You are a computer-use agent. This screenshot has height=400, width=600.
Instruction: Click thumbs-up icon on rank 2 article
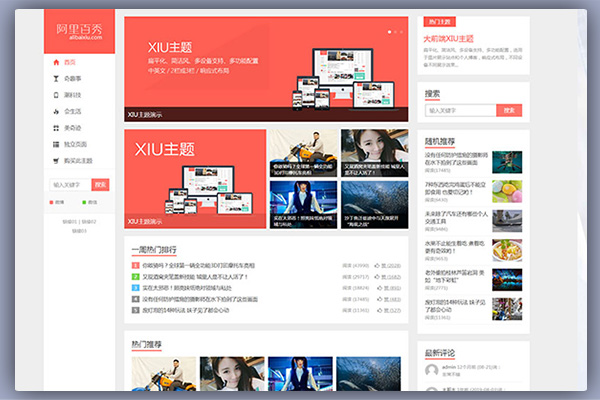377,276
